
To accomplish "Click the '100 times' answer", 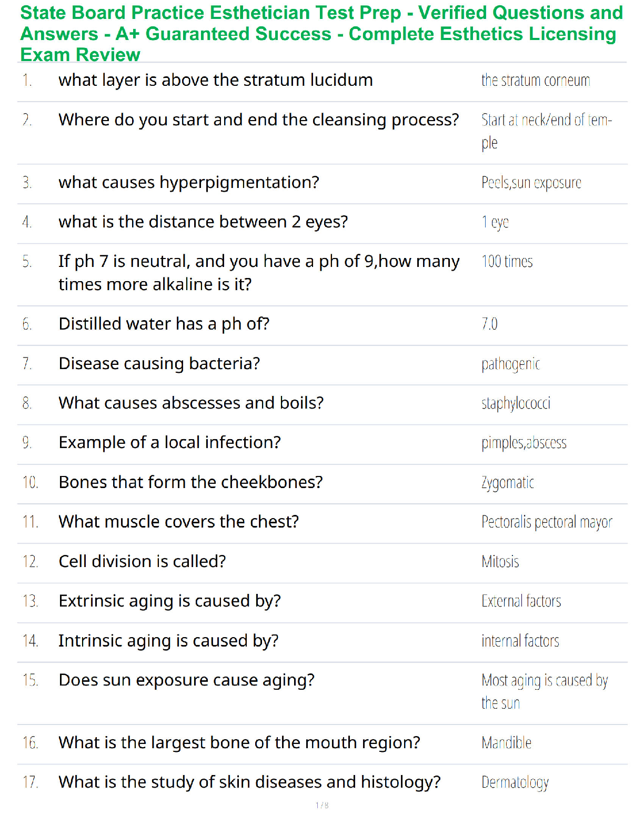I will [x=507, y=261].
